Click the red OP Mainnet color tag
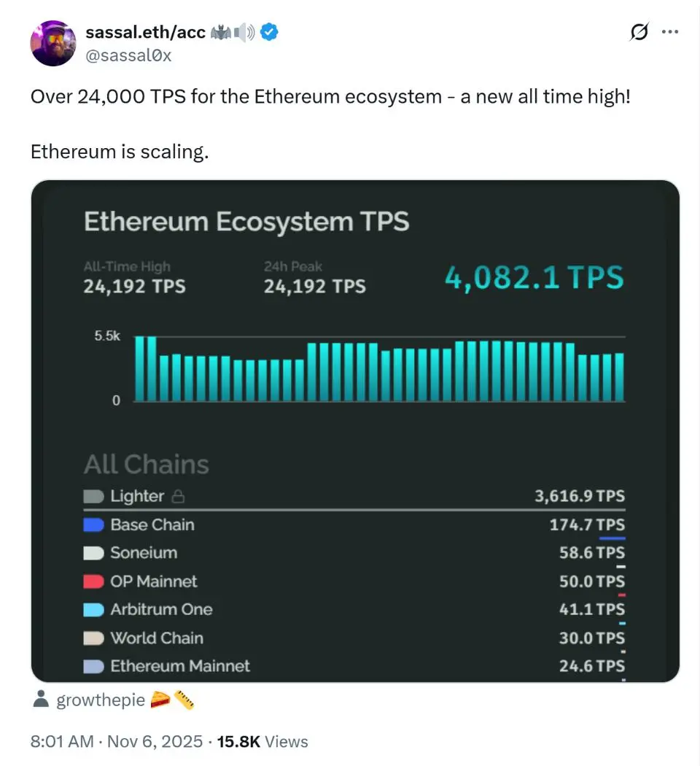The height and width of the screenshot is (766, 700). pyautogui.click(x=93, y=581)
